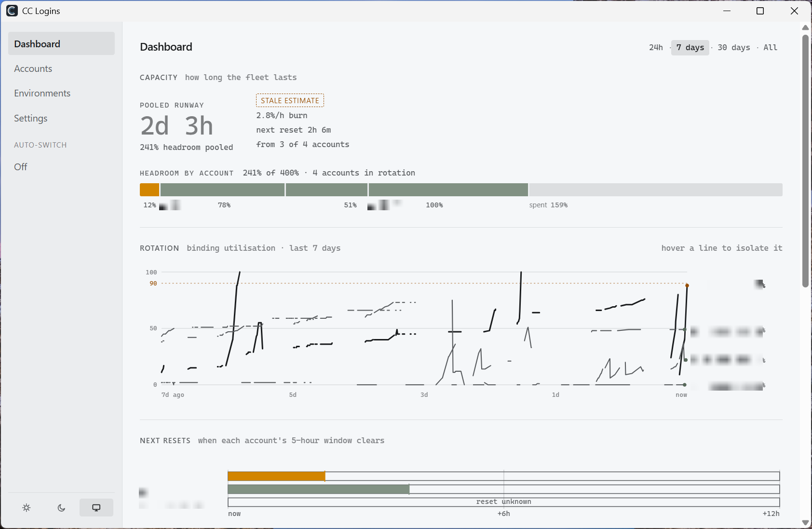The height and width of the screenshot is (529, 812).
Task: Open the Accounts section
Action: [61, 68]
